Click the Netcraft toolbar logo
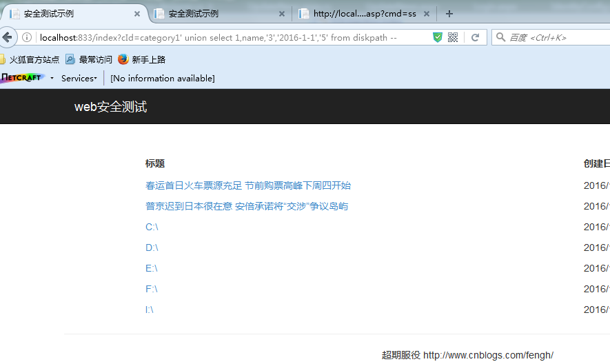Image resolution: width=610 pixels, height=364 pixels. click(x=21, y=78)
